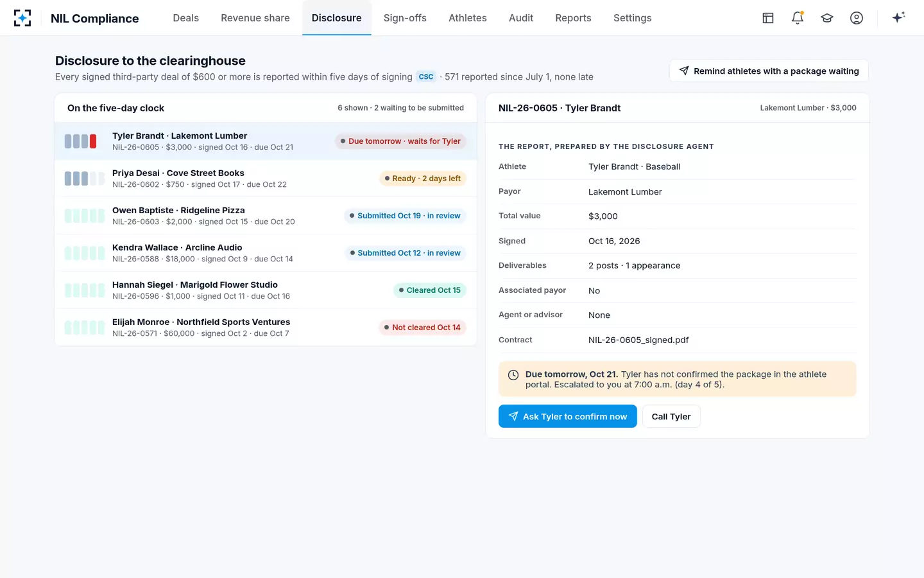Viewport: 924px width, 578px height.
Task: Select the Kendra Wallace · Arcline Audio row
Action: click(x=266, y=253)
